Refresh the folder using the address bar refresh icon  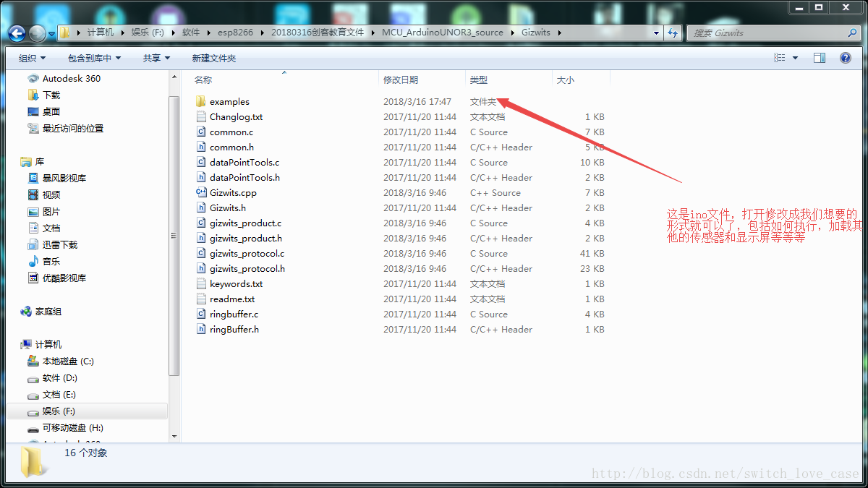(x=673, y=33)
